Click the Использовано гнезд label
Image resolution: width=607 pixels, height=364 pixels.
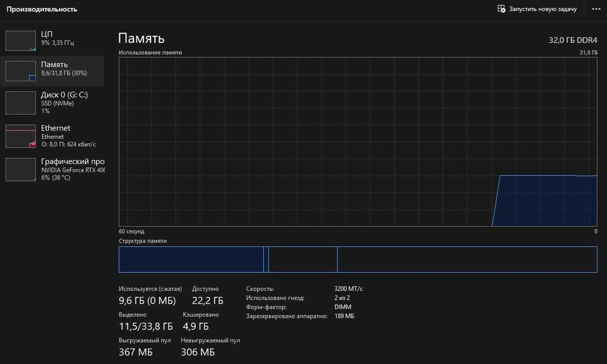pos(275,298)
